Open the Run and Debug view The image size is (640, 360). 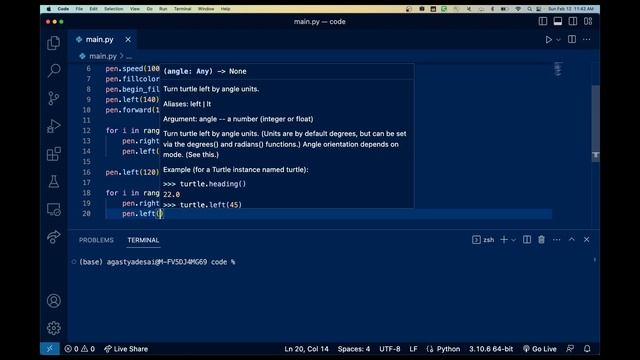(x=53, y=126)
